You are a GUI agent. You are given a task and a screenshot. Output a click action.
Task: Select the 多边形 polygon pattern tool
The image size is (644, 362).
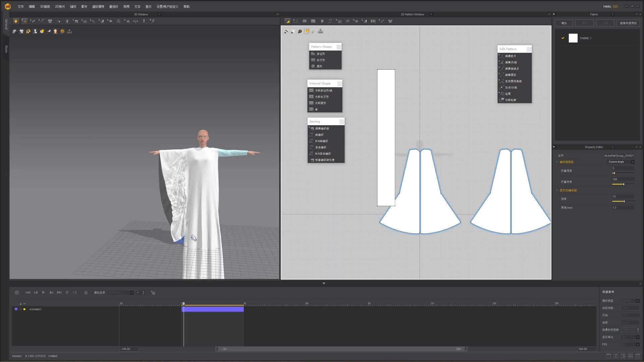[x=321, y=54]
